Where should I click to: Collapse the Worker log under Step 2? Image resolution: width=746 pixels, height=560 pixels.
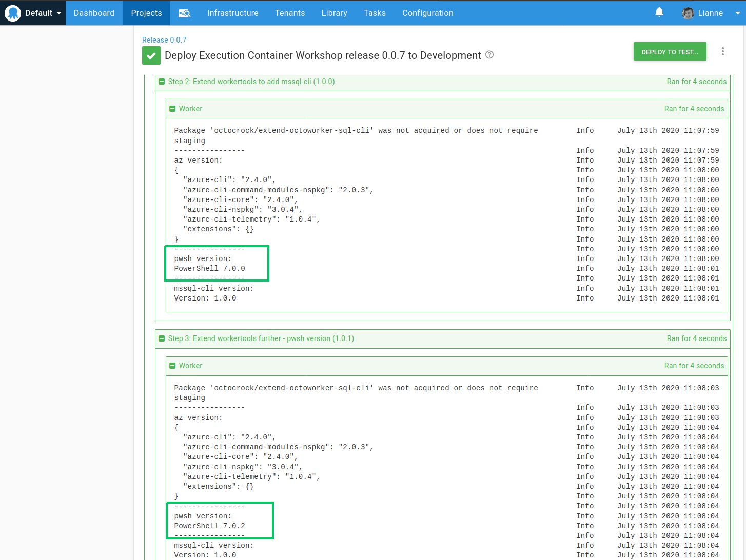coord(172,109)
